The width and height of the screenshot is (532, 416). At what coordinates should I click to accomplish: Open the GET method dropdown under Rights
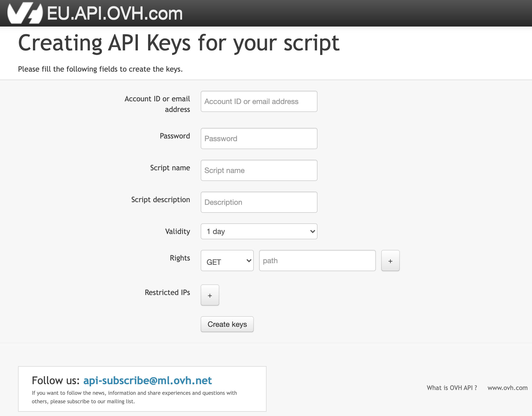(227, 261)
